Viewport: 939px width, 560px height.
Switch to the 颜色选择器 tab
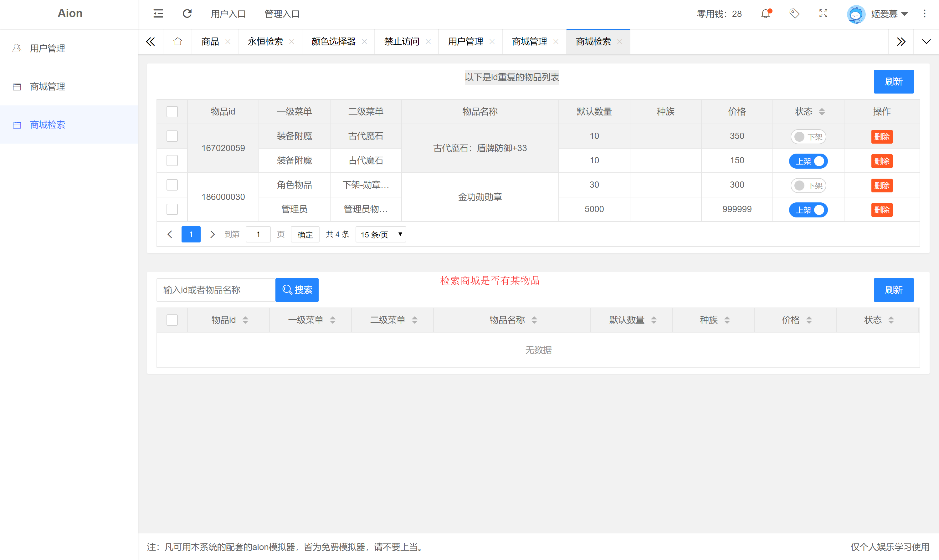coord(333,42)
